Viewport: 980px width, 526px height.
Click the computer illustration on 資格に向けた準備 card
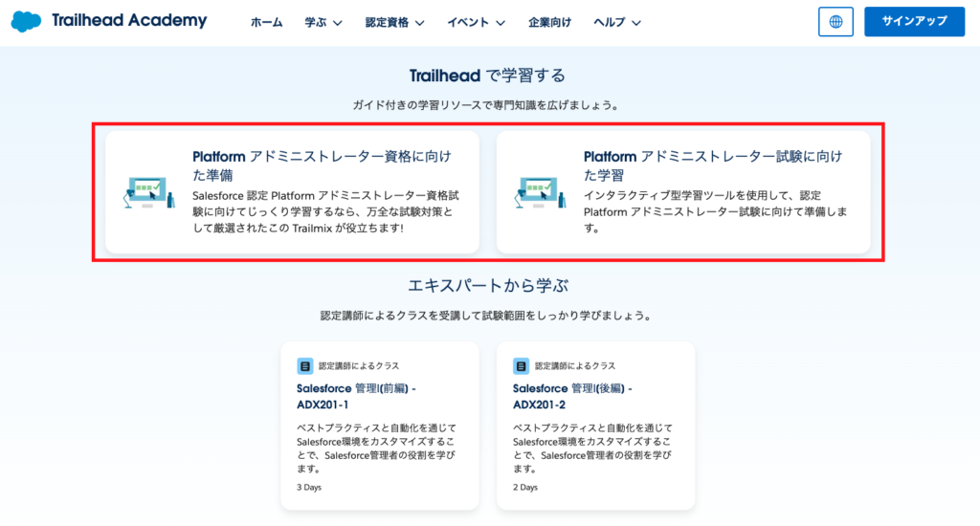(148, 192)
